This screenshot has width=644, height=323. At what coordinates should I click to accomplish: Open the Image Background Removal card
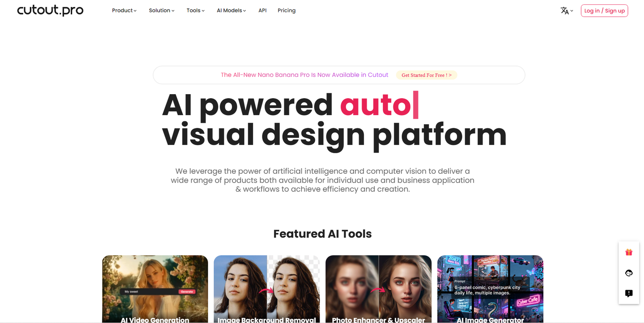(x=266, y=289)
